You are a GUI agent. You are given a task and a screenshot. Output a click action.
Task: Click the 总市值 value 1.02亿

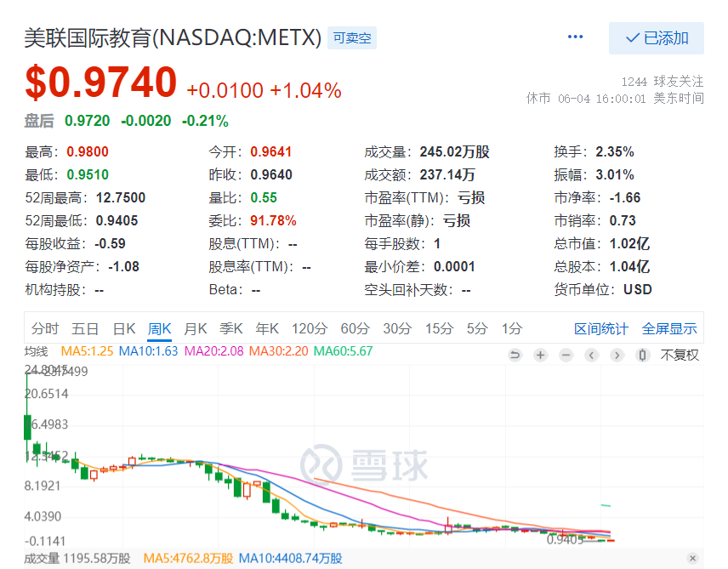pos(629,244)
